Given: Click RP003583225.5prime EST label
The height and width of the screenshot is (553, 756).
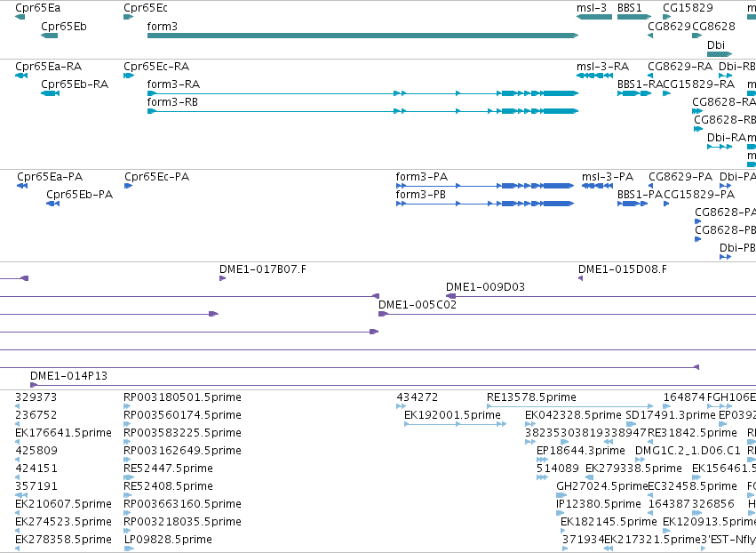Looking at the screenshot, I should [183, 433].
